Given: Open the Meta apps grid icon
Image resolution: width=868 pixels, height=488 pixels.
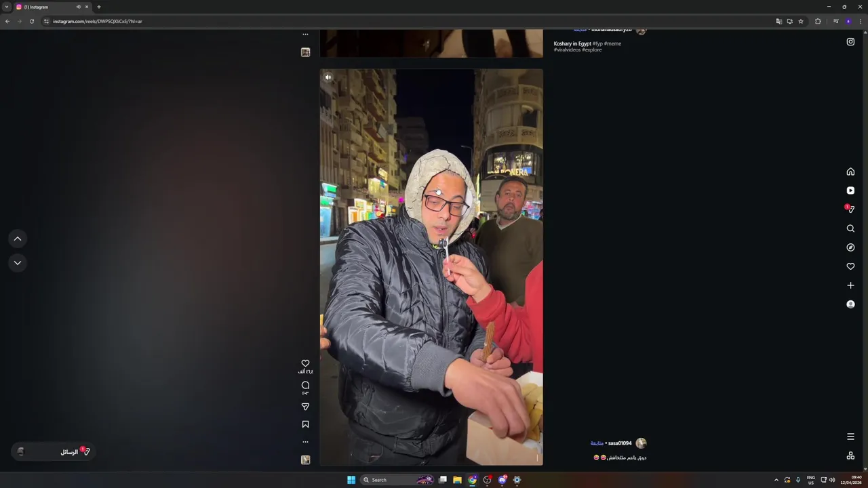Looking at the screenshot, I should (x=850, y=455).
